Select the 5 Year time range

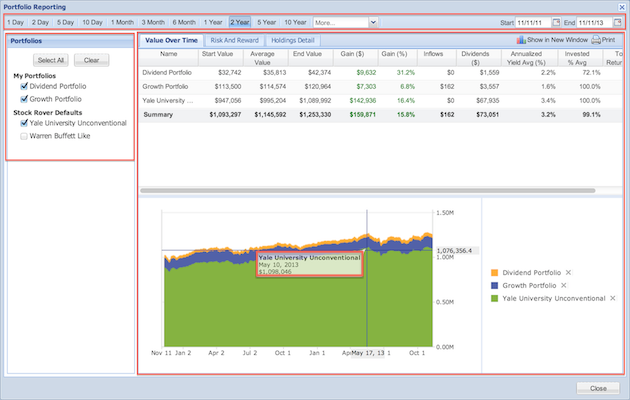click(x=268, y=21)
